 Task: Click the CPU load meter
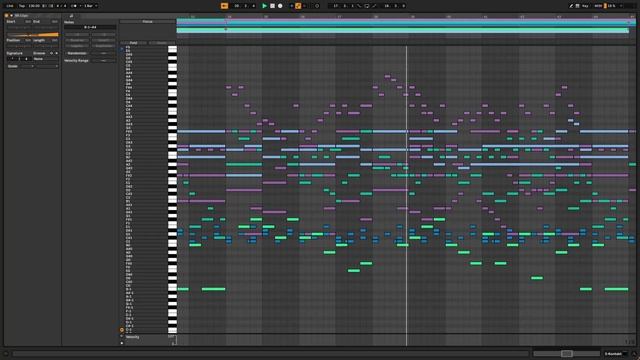(x=611, y=6)
